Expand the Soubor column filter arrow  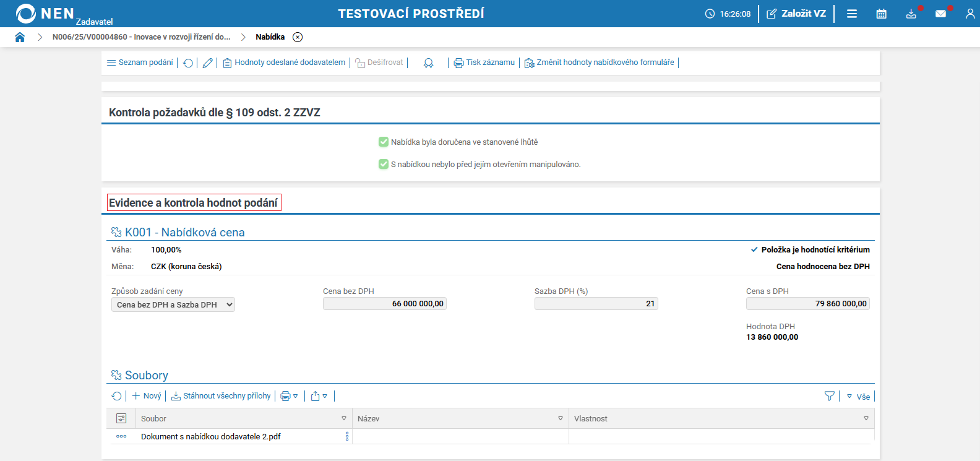(x=344, y=419)
